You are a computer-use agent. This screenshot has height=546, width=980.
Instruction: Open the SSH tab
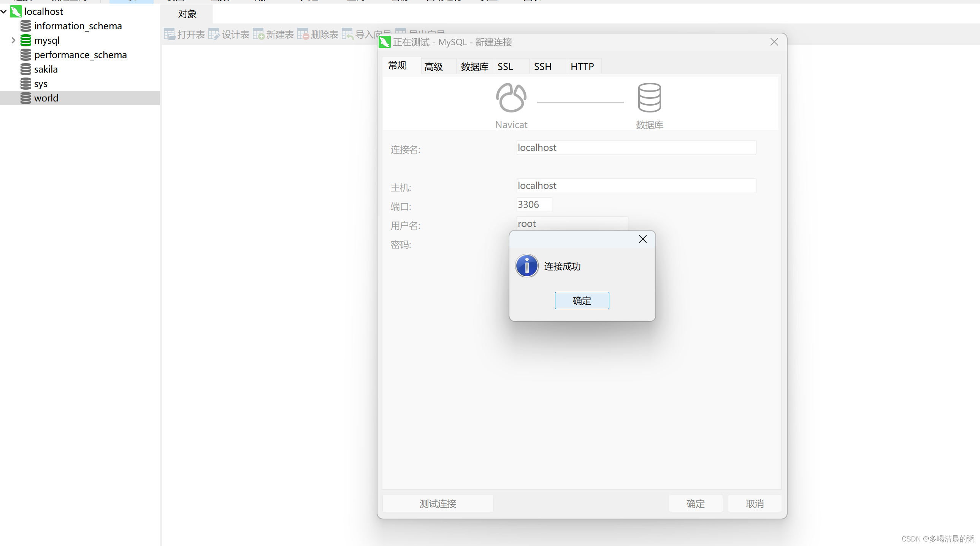click(x=542, y=66)
